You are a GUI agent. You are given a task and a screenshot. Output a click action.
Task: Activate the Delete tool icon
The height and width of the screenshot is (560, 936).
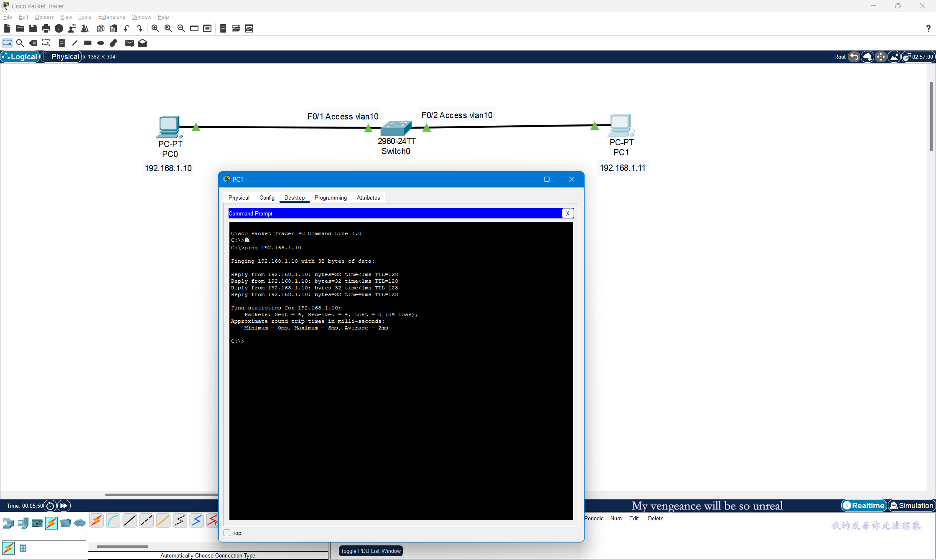33,43
